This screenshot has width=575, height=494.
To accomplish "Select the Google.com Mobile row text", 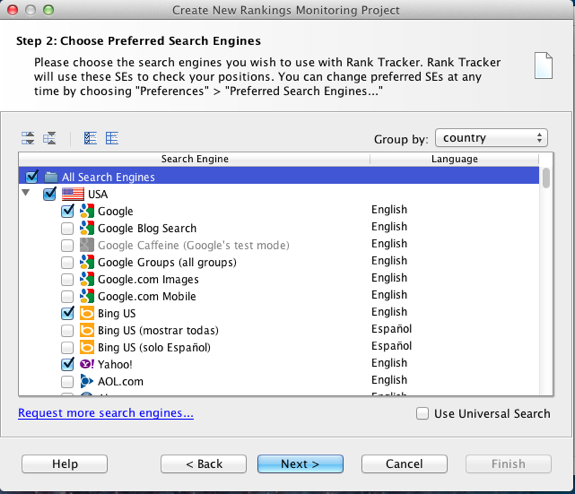I will (x=147, y=296).
